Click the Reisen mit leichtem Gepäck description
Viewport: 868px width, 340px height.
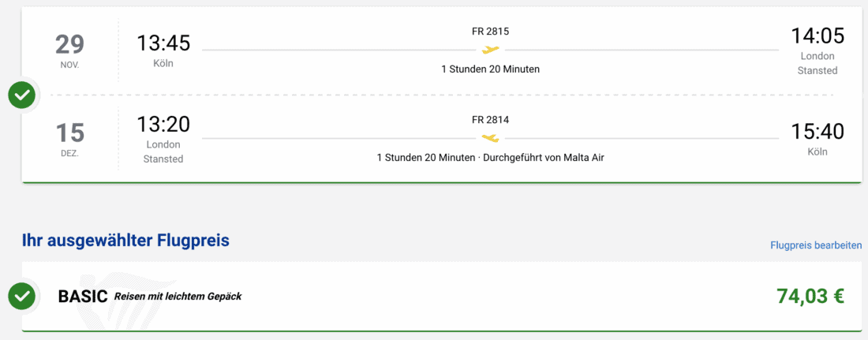coord(178,297)
